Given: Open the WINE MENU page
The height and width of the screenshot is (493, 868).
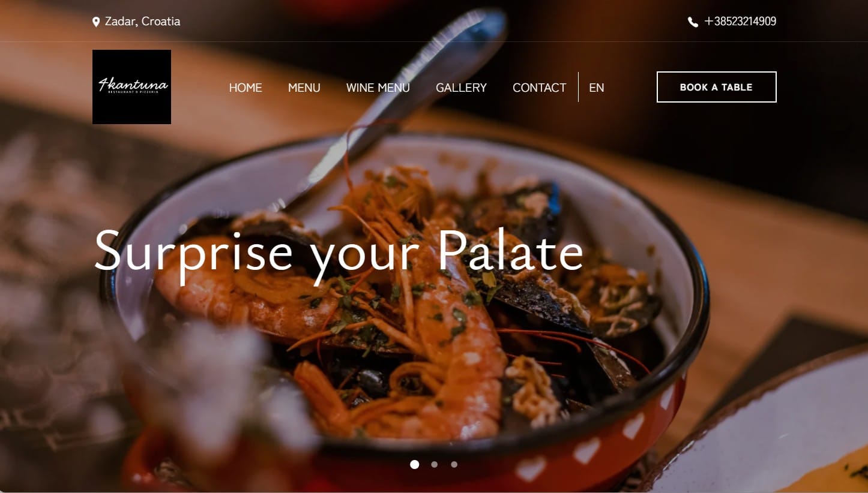Looking at the screenshot, I should click(378, 88).
